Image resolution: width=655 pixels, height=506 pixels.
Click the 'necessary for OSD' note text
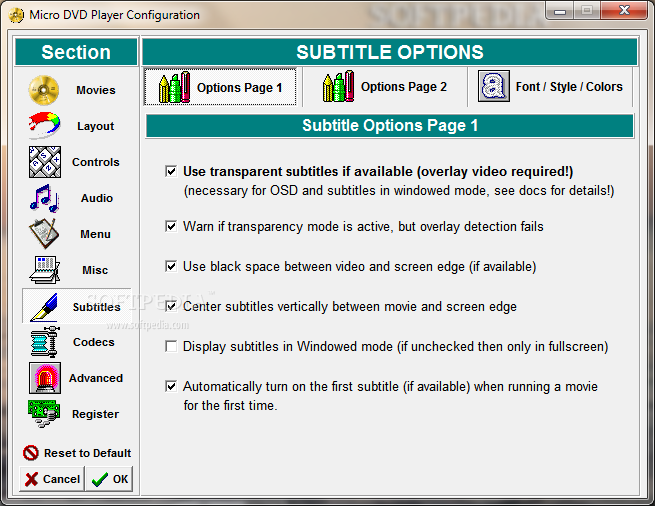click(x=399, y=191)
